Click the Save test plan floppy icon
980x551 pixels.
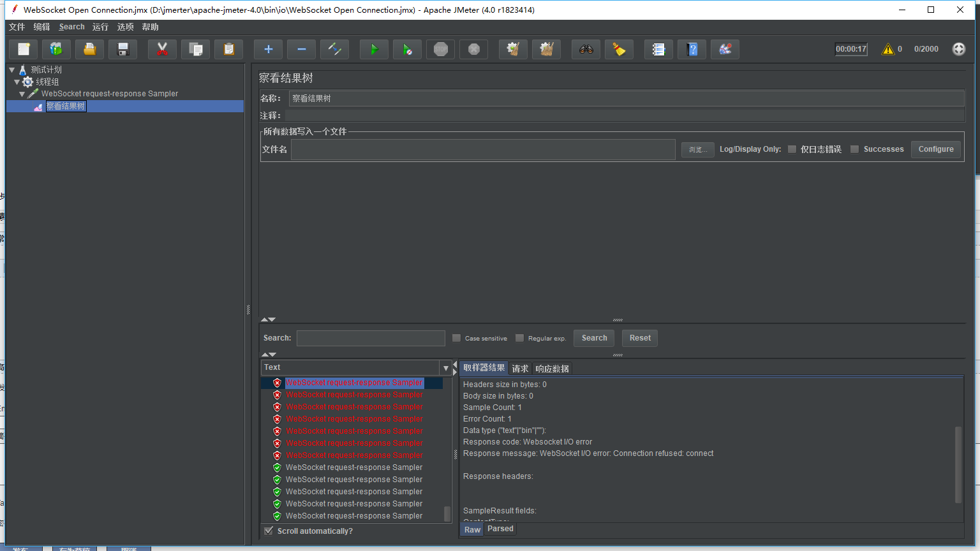pyautogui.click(x=123, y=49)
